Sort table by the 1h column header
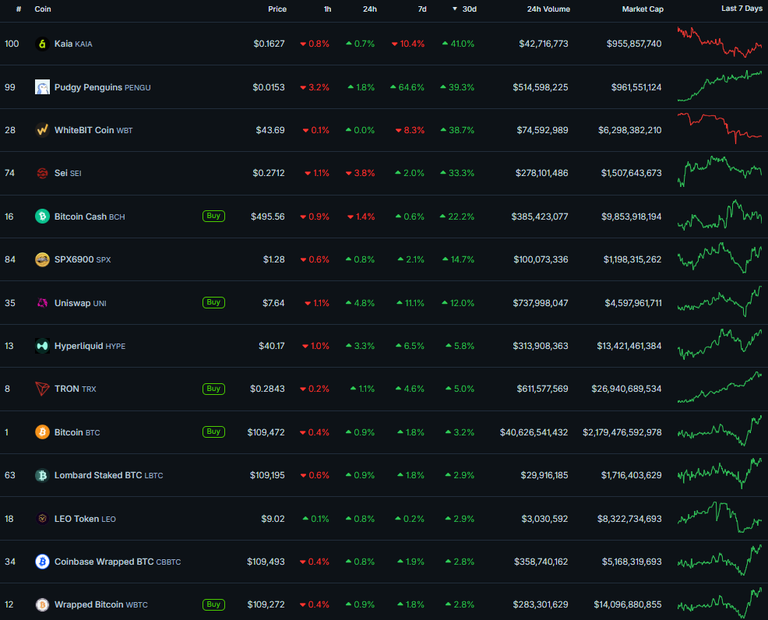 click(328, 9)
